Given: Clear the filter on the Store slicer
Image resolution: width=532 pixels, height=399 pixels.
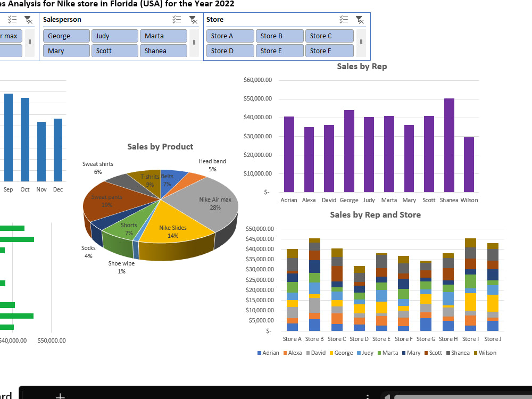Looking at the screenshot, I should [360, 20].
